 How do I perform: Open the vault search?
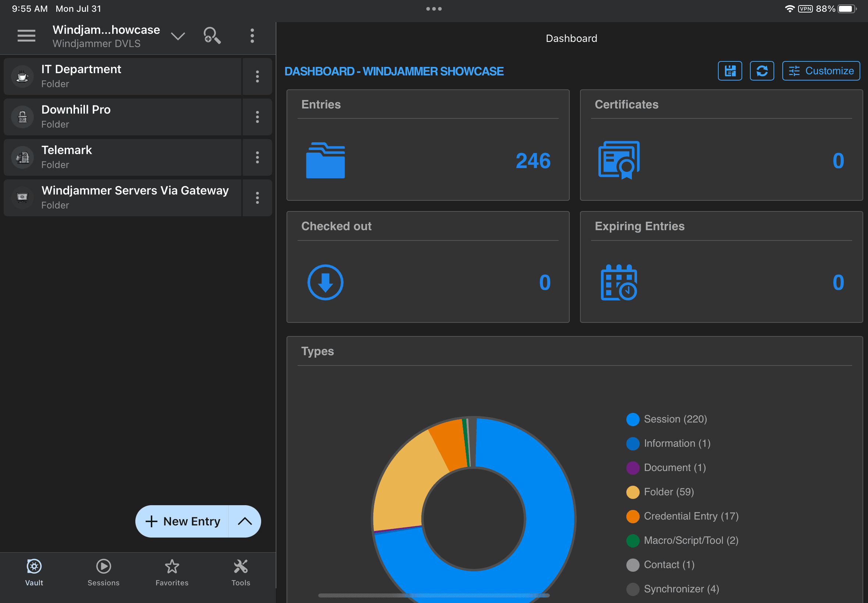[212, 36]
